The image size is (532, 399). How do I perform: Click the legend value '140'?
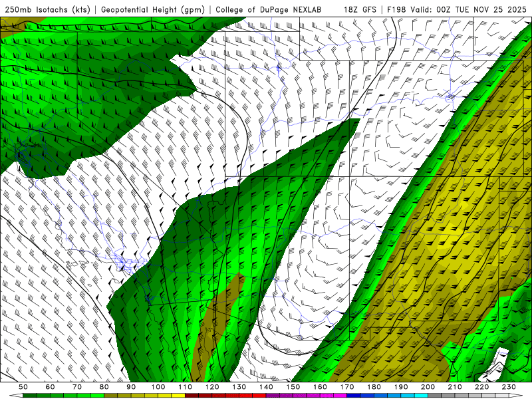(265, 387)
